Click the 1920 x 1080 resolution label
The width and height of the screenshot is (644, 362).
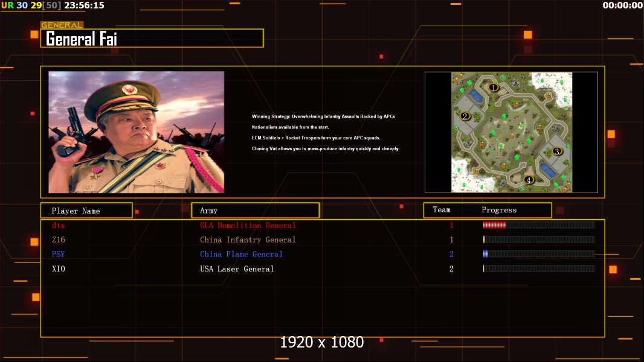point(322,342)
